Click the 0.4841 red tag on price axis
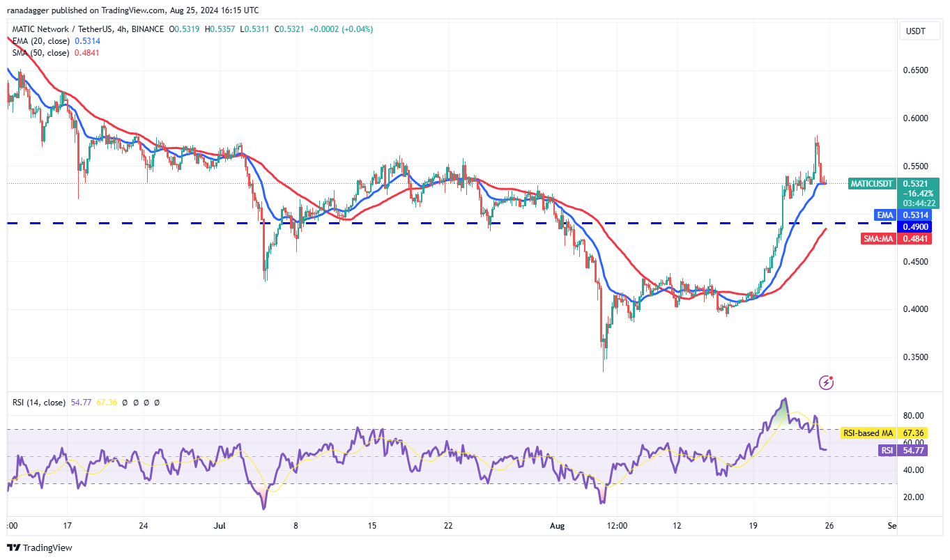Viewport: 950px width, 560px height. coord(916,238)
